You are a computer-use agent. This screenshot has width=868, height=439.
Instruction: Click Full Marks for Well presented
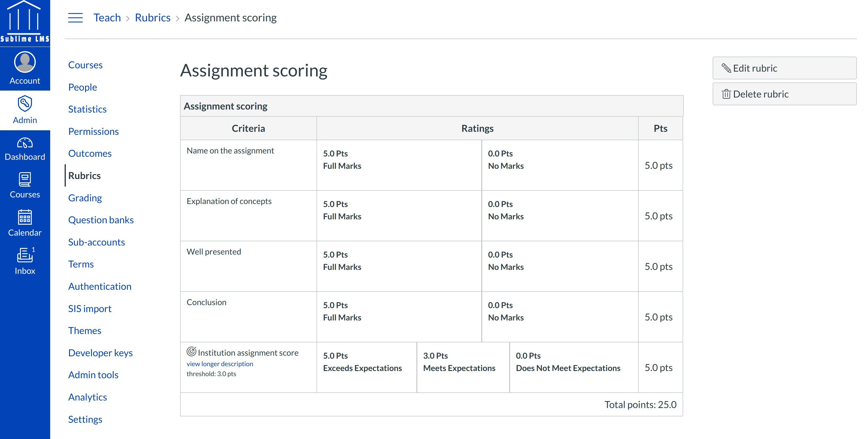tap(342, 267)
